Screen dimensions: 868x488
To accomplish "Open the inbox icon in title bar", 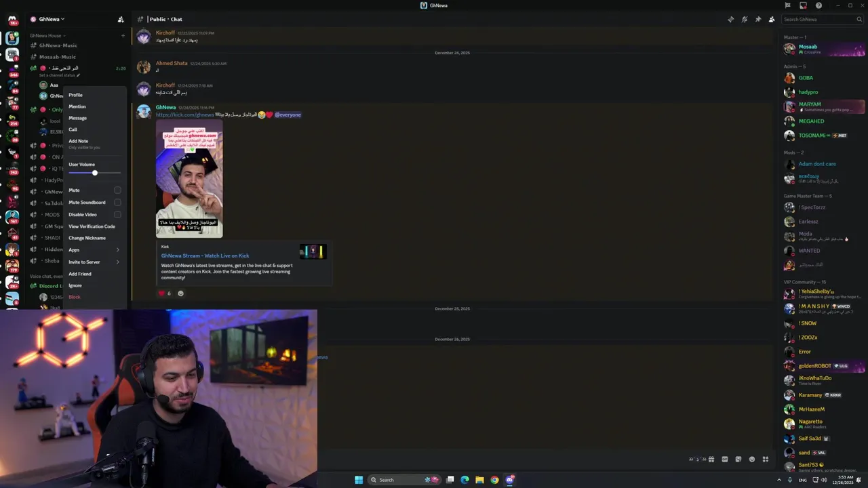I will (x=803, y=5).
